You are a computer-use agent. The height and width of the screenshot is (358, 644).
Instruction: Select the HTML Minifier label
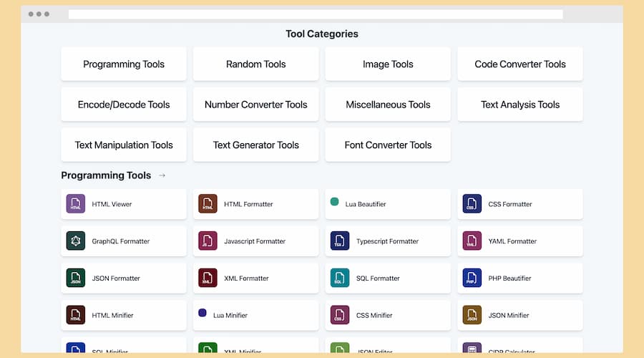(x=112, y=315)
